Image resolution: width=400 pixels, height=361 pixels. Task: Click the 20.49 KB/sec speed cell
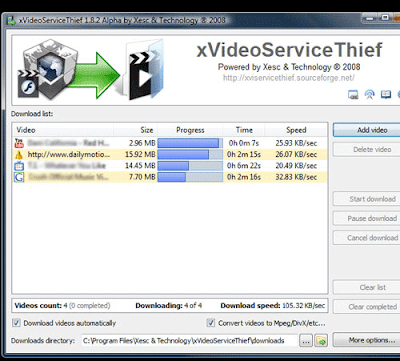coord(296,166)
